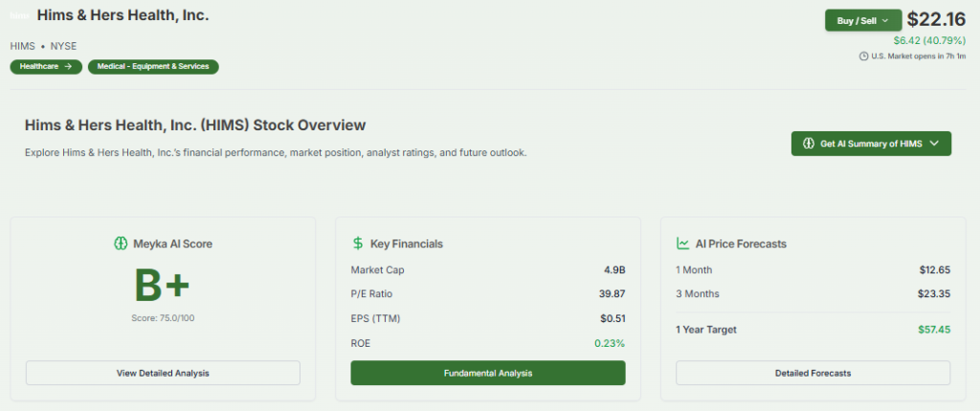
Task: Click the HIMS • NYSE ticker text
Action: coord(44,46)
